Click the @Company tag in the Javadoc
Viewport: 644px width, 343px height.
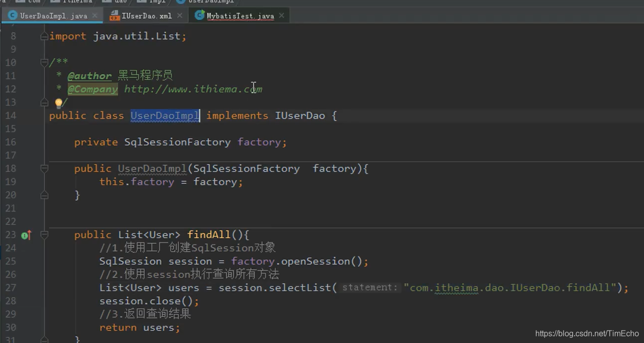point(93,89)
